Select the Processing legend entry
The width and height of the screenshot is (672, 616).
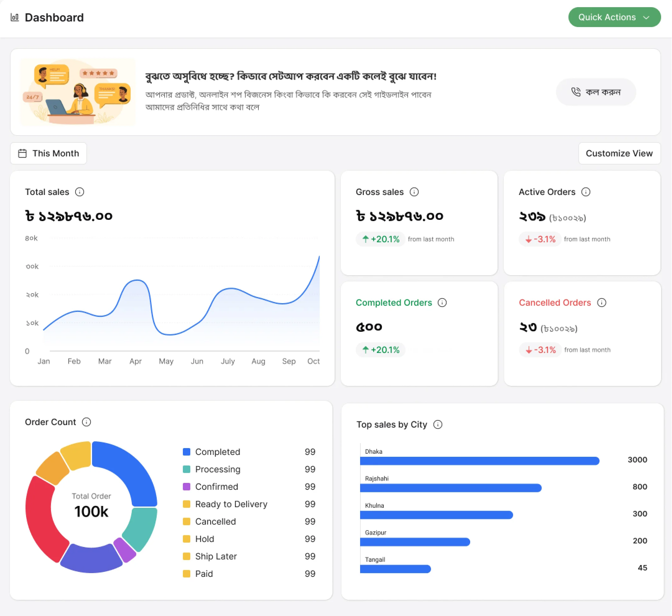pos(217,469)
